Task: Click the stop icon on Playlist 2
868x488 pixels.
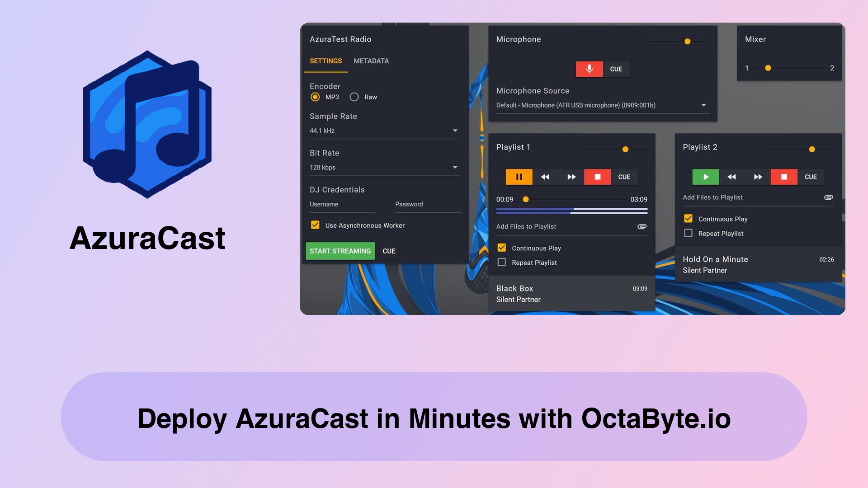Action: point(784,177)
